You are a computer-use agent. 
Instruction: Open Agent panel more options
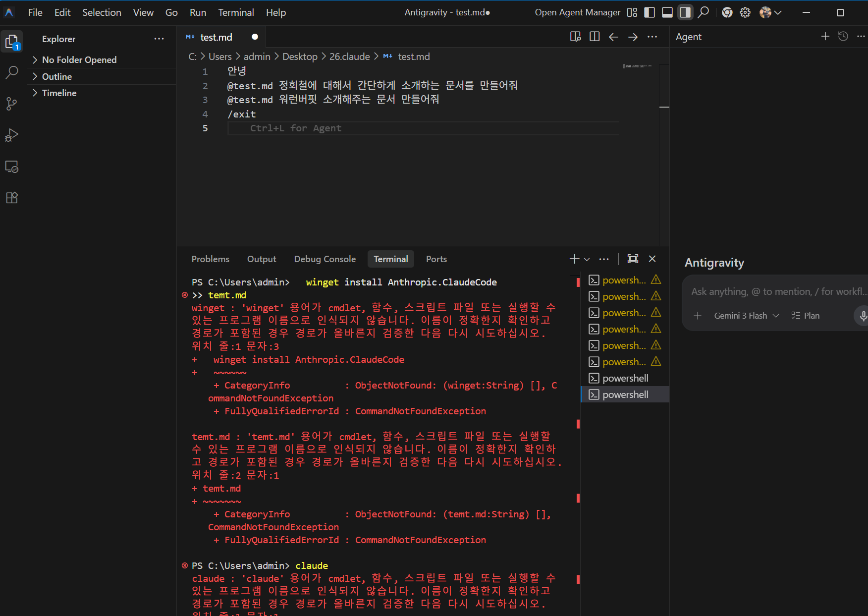point(861,36)
